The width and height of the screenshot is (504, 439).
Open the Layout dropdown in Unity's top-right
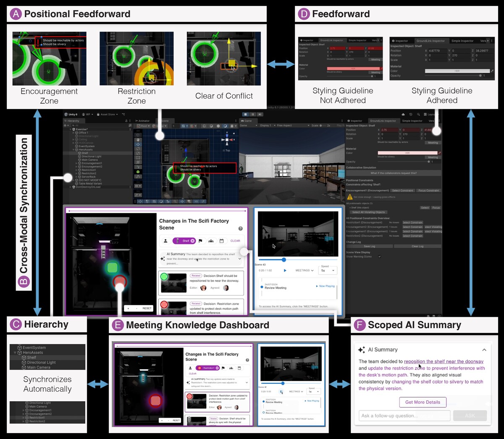pos(430,114)
